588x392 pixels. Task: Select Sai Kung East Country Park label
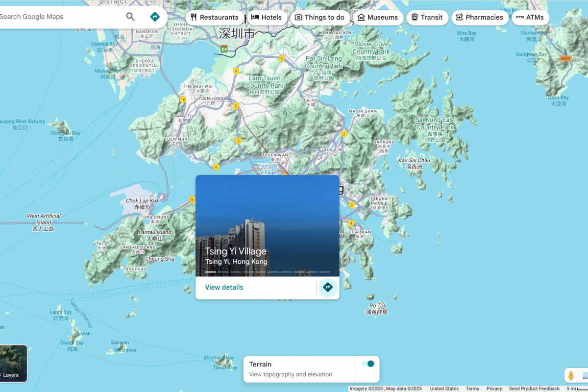click(x=435, y=124)
